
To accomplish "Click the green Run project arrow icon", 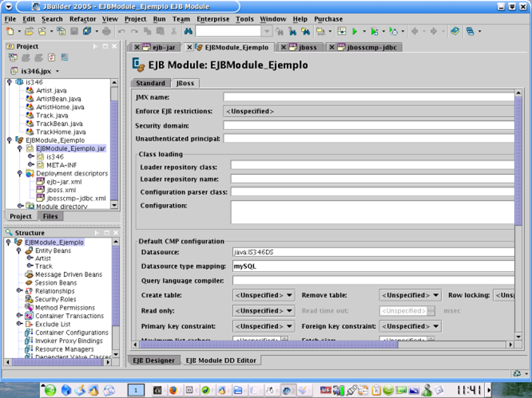I will [354, 31].
